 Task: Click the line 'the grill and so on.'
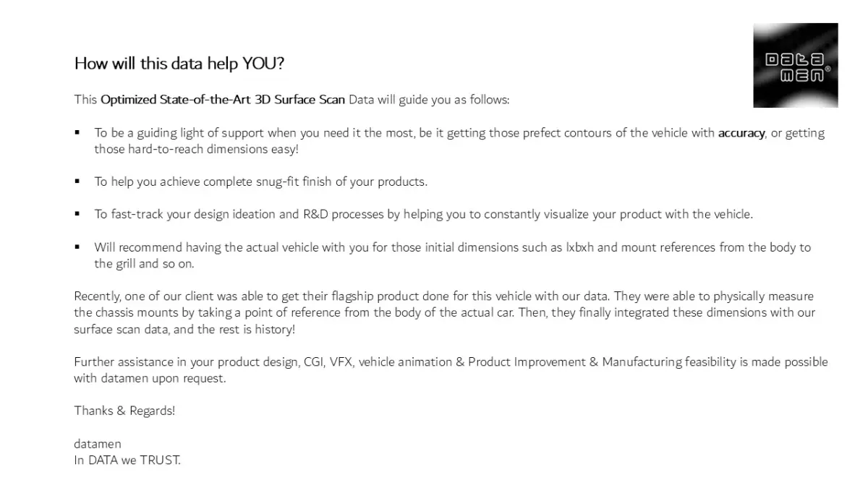(x=144, y=264)
